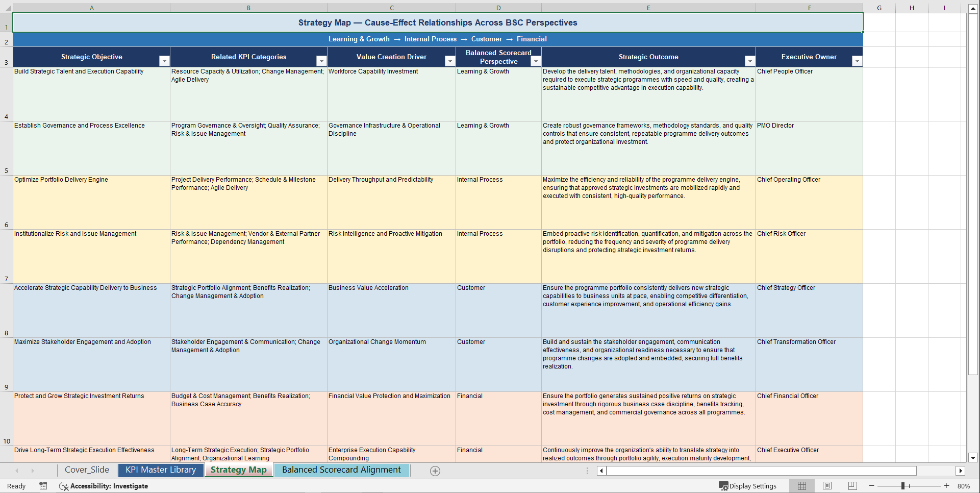Screen dimensions: 980x493
Task: Select the Learning & Growth to Financial subtitle row
Action: (438, 39)
